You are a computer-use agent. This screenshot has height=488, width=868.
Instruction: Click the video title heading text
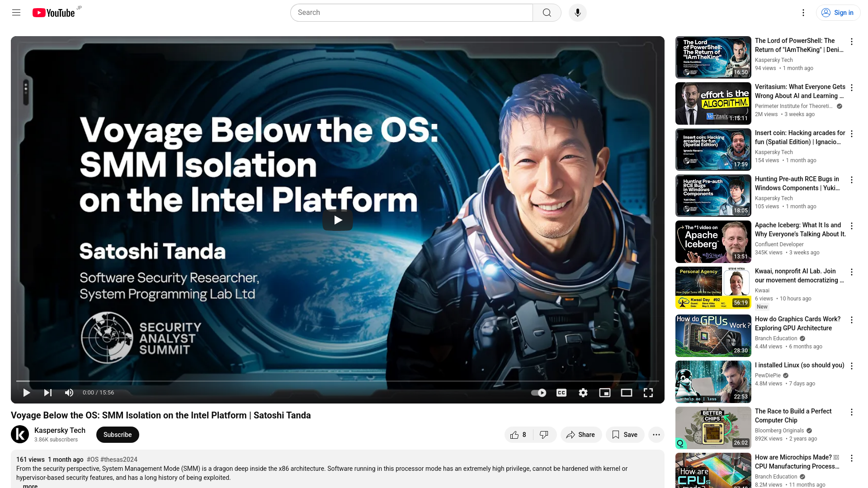[161, 415]
